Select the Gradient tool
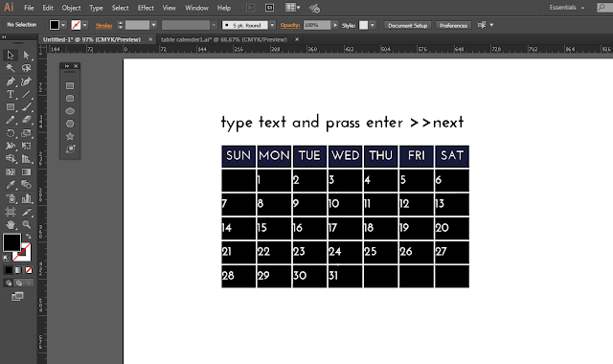613x364 pixels. (26, 172)
